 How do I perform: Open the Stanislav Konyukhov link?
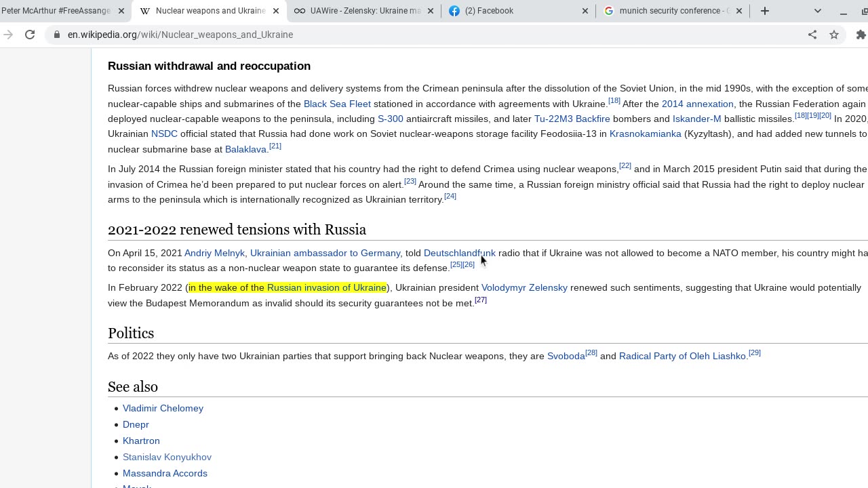click(x=167, y=457)
